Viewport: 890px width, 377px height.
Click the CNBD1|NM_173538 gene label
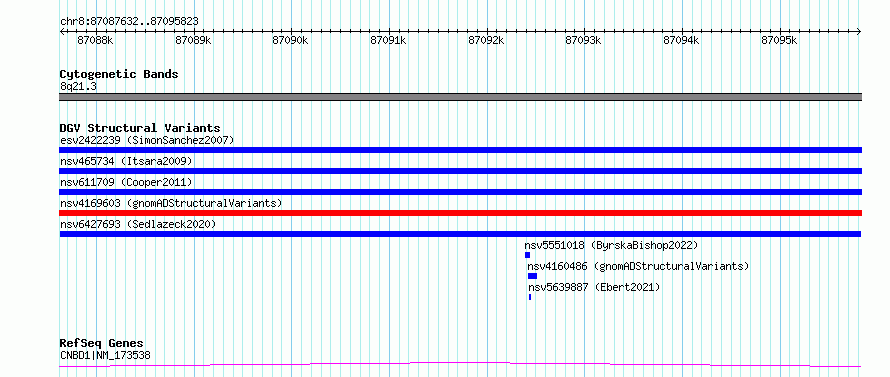(105, 356)
